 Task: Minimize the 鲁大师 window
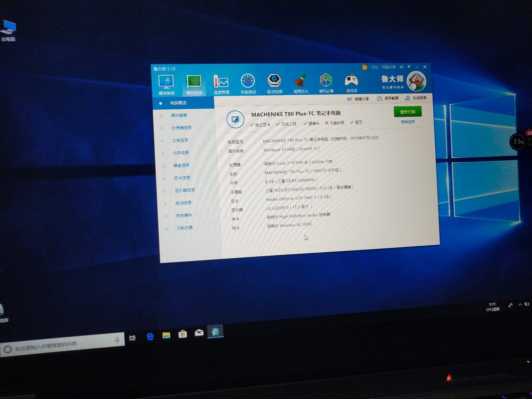tap(417, 67)
